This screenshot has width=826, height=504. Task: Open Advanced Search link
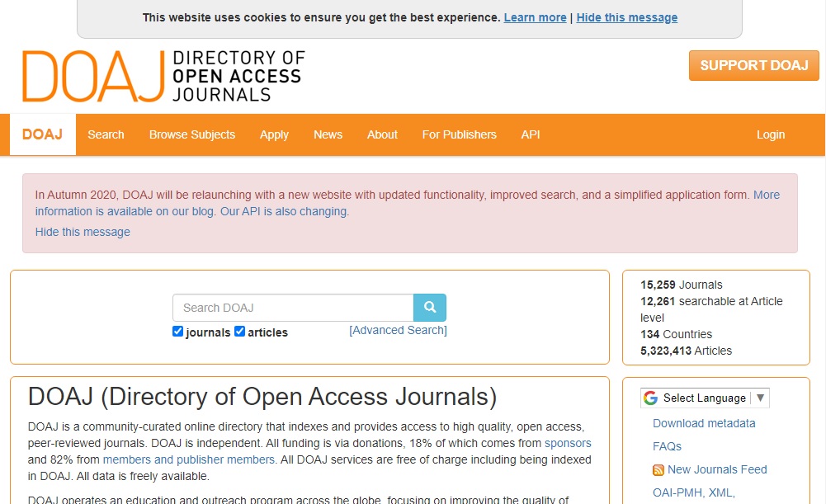[398, 330]
